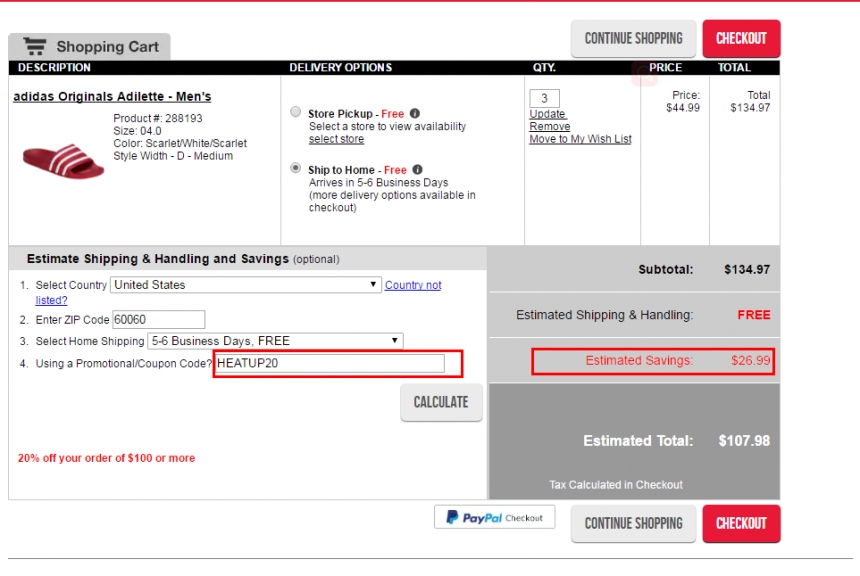Viewport: 860px width, 576px height.
Task: Click the top Checkout button
Action: (741, 39)
